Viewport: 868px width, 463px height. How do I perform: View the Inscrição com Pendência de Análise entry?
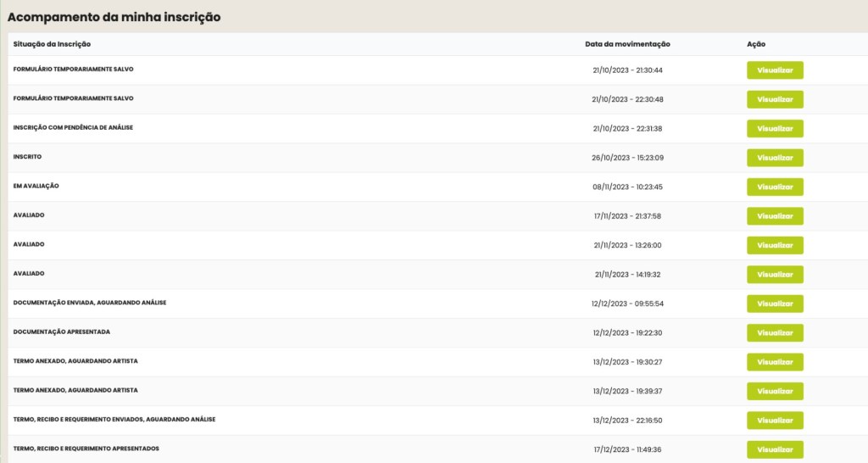(775, 129)
